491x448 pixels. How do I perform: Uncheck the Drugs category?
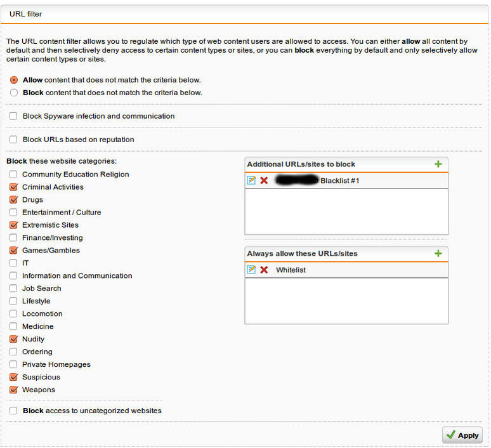13,199
